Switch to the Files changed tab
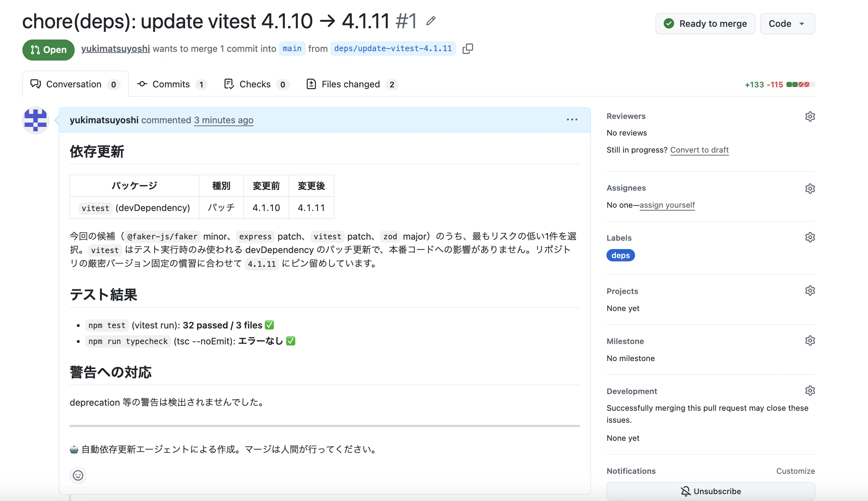 tap(352, 84)
